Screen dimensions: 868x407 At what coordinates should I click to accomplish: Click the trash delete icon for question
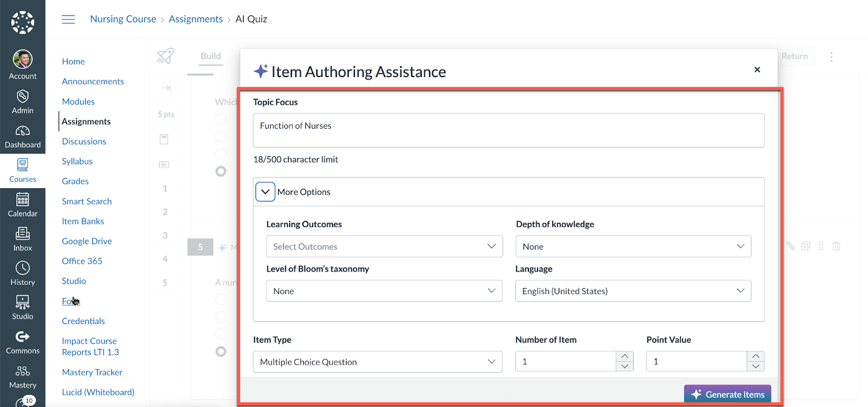point(836,246)
